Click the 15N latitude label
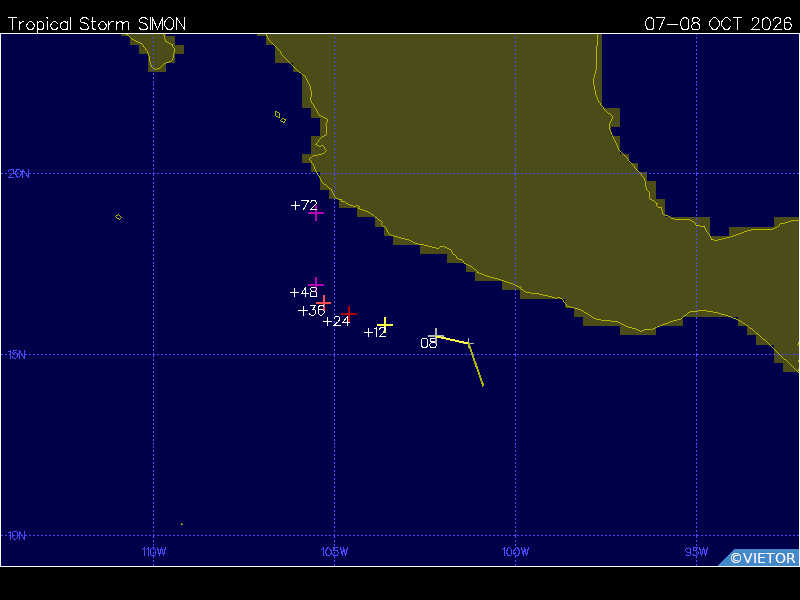The image size is (800, 600). [17, 355]
